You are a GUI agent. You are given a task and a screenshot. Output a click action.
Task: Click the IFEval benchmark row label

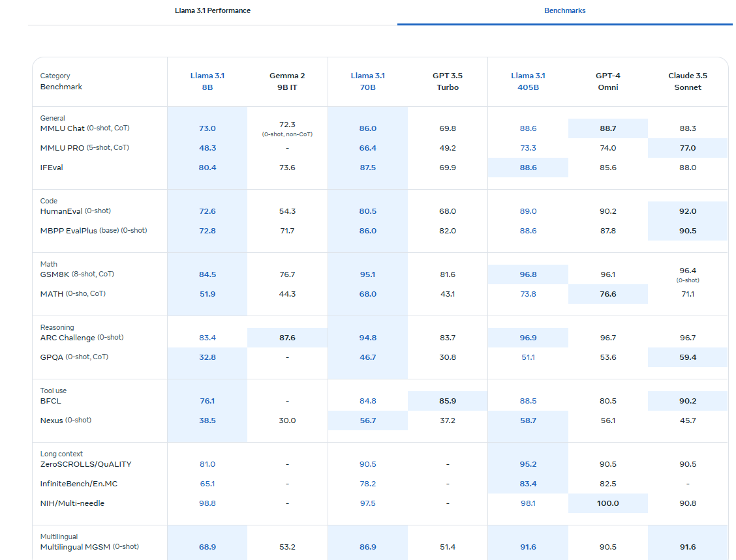(x=52, y=168)
